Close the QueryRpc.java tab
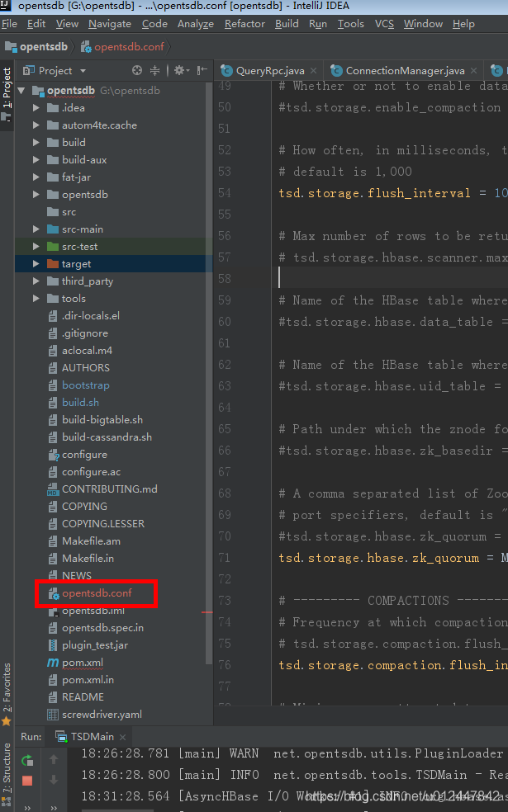The width and height of the screenshot is (508, 812). [313, 70]
